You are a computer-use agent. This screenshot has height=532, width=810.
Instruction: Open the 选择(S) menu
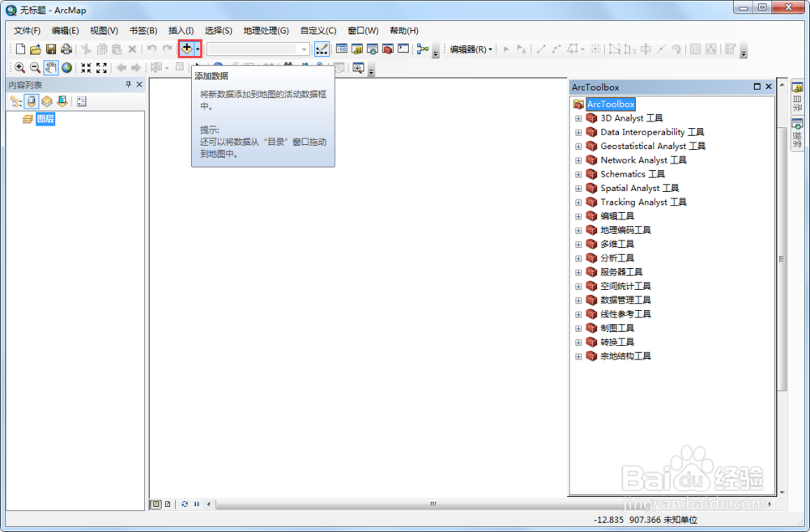tap(219, 31)
